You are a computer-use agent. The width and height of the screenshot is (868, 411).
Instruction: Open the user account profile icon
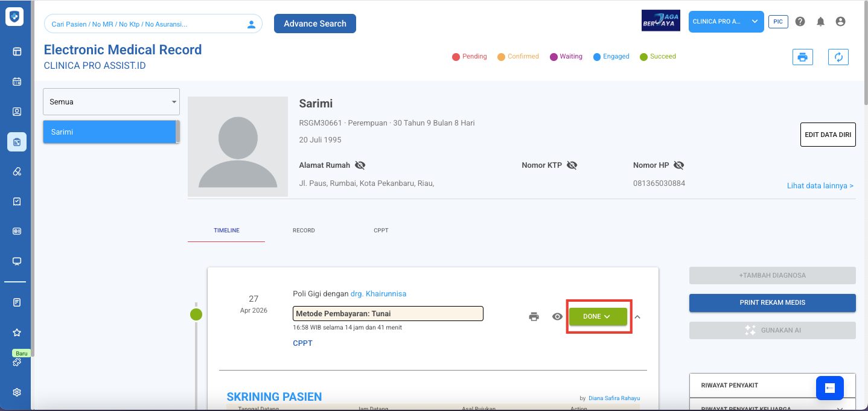[x=840, y=22]
